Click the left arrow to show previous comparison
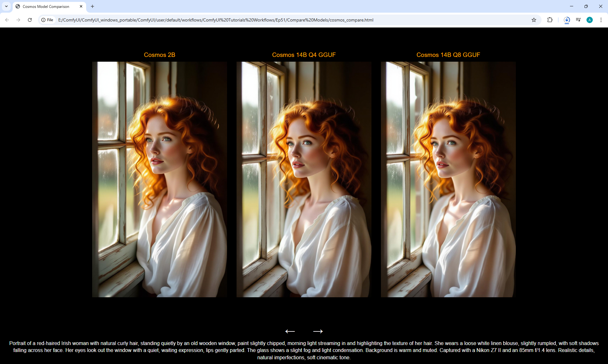 point(290,331)
